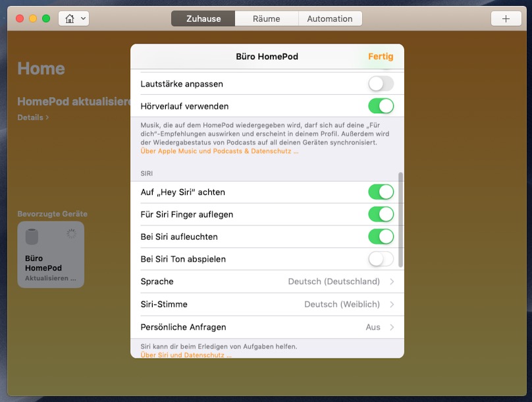Viewport: 532px width, 402px height.
Task: Click the home icon in the toolbar
Action: [69, 18]
